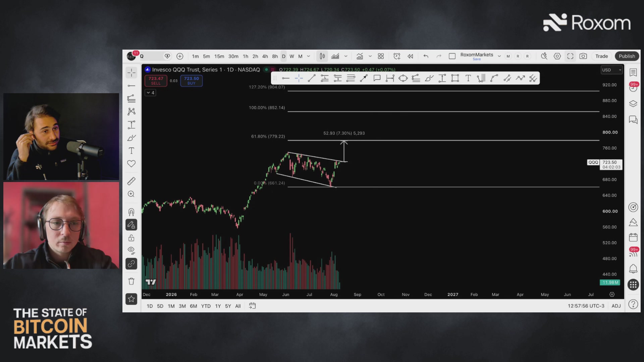Set date range to 1Y
Image resolution: width=644 pixels, height=362 pixels.
click(x=218, y=306)
